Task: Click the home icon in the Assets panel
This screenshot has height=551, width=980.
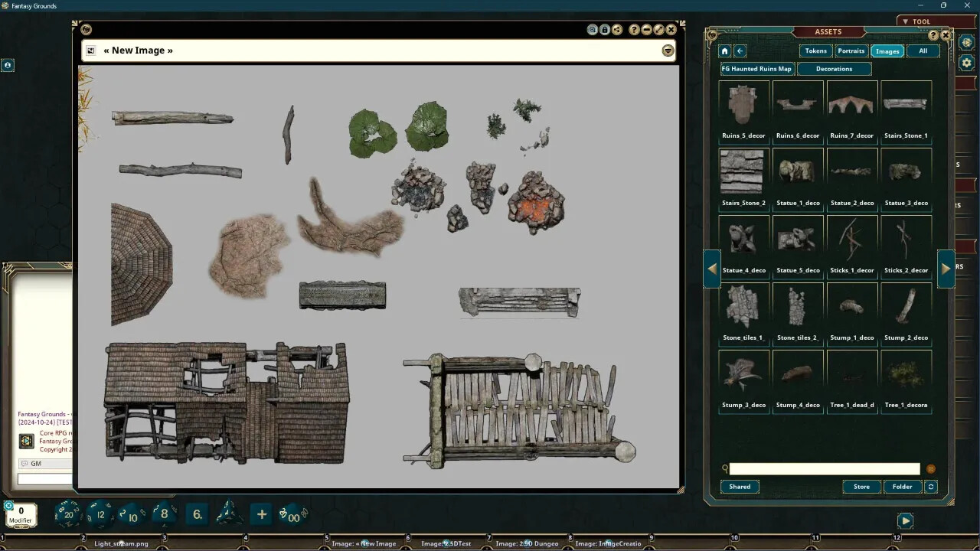Action: (x=724, y=51)
